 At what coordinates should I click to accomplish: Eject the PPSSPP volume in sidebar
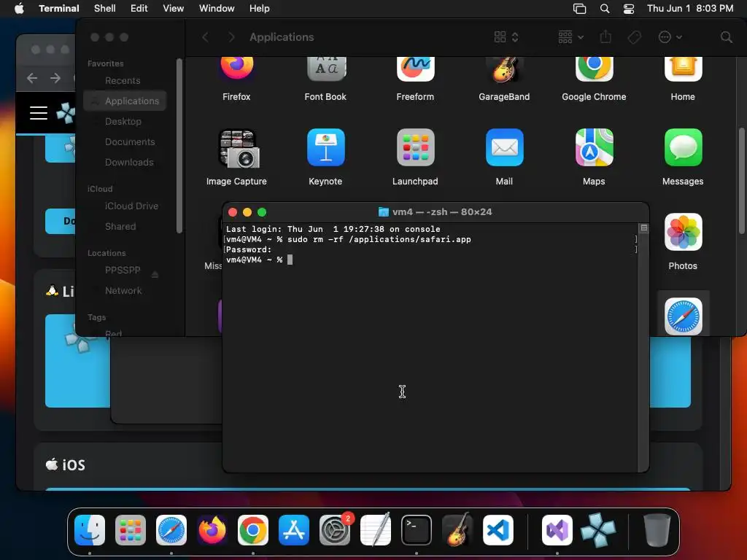click(155, 274)
